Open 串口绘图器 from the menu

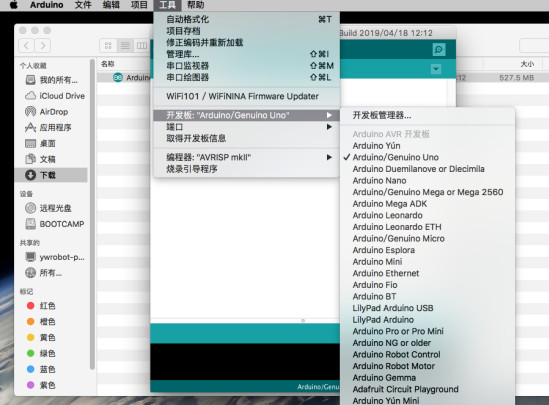[x=246, y=77]
